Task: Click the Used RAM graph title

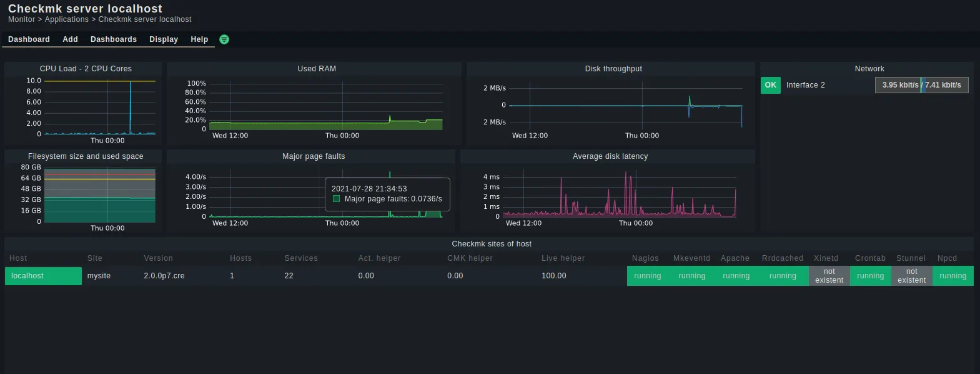Action: click(x=317, y=69)
